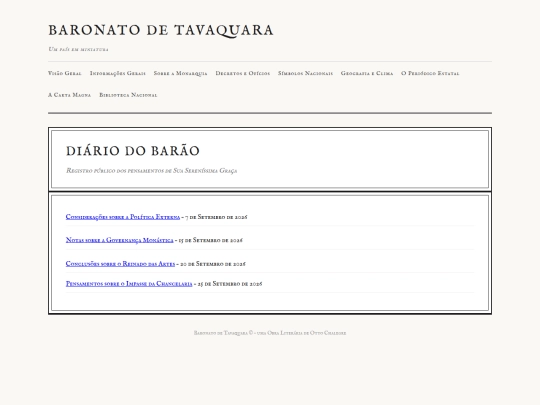Open Sobre a Monarquia page
540x405 pixels.
pyautogui.click(x=180, y=73)
